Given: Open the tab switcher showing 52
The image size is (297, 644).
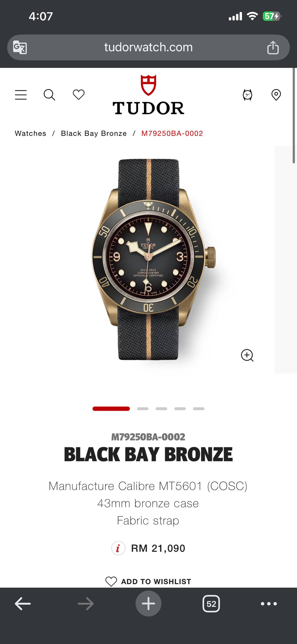Looking at the screenshot, I should coord(211,603).
